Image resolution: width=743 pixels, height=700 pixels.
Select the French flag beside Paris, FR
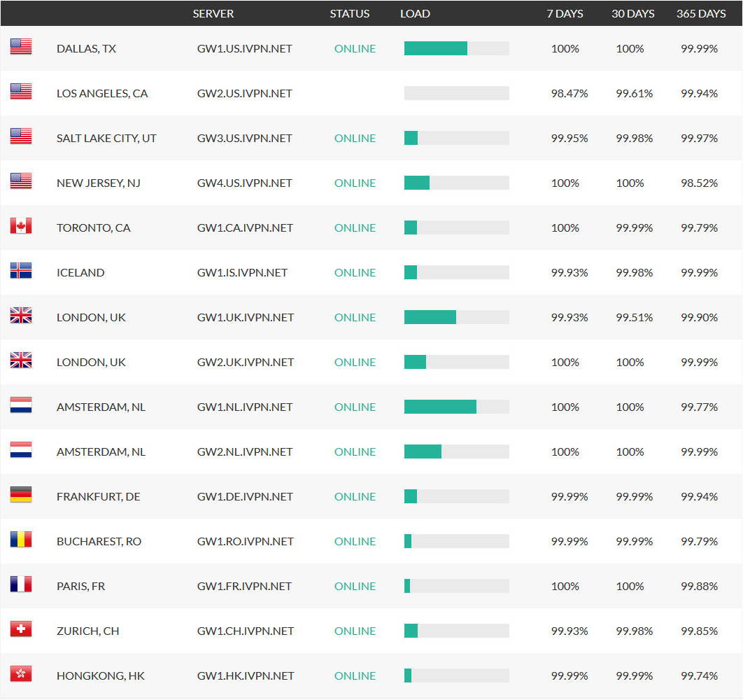[21, 584]
